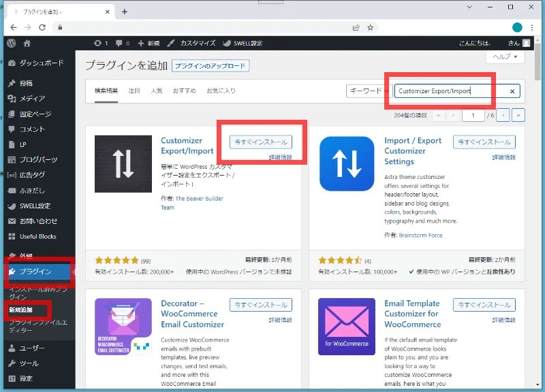Open site home icon in admin bar
Viewport: 545px width, 392px height.
27,43
